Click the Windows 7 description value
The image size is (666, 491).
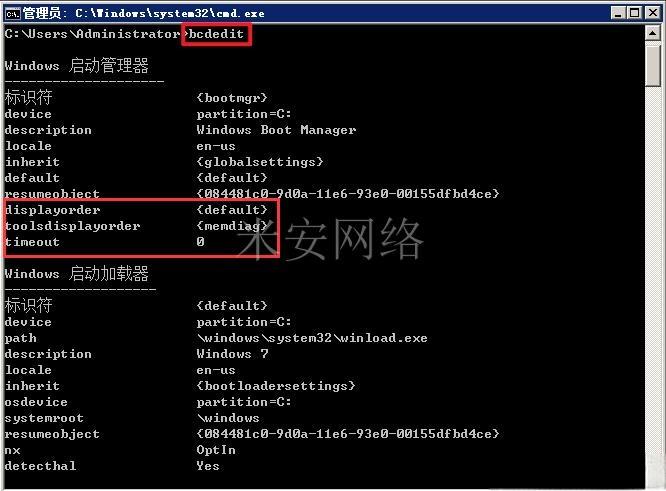pos(232,354)
